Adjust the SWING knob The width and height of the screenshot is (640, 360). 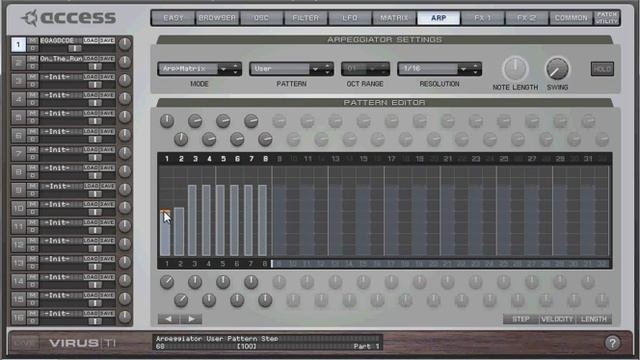point(557,69)
